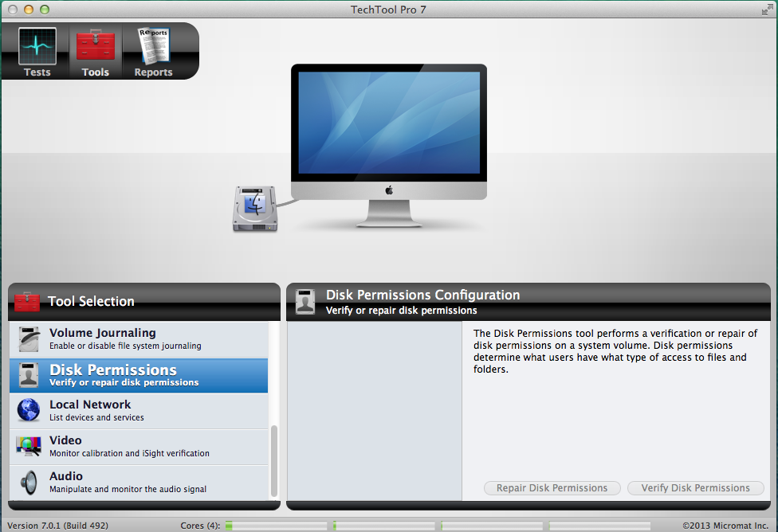The width and height of the screenshot is (778, 532).
Task: Click Verify Disk Permissions button
Action: pyautogui.click(x=696, y=488)
